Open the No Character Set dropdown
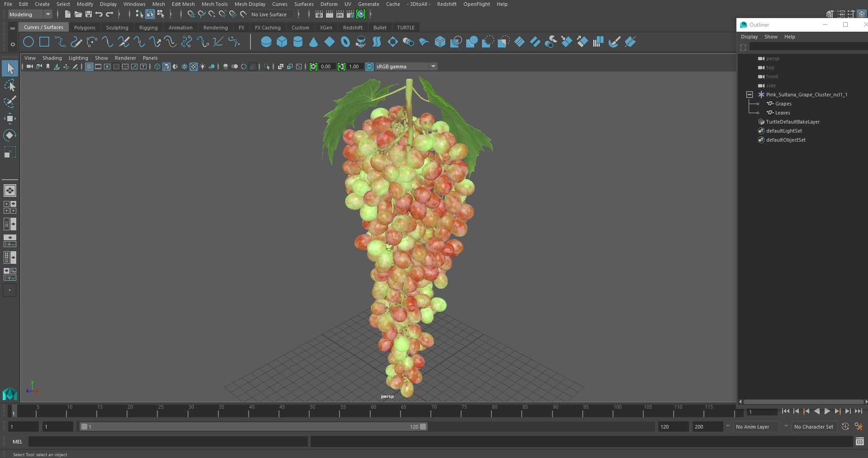 click(x=815, y=427)
